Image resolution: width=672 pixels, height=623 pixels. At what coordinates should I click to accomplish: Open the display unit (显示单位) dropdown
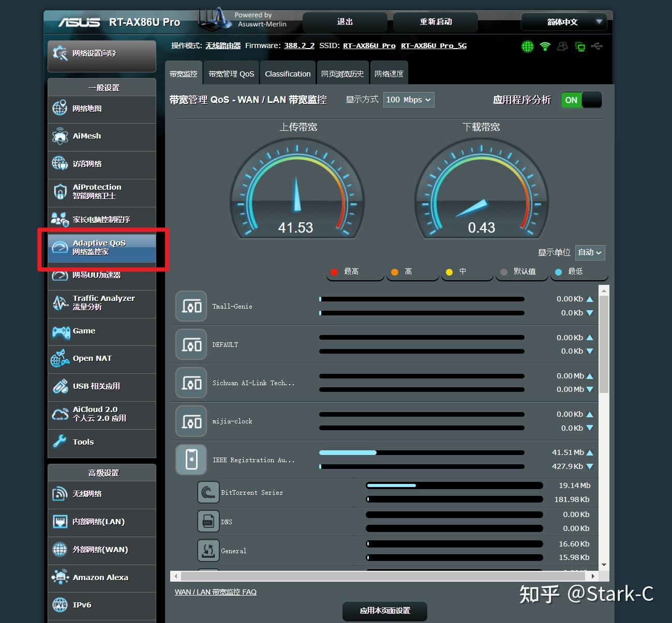590,252
